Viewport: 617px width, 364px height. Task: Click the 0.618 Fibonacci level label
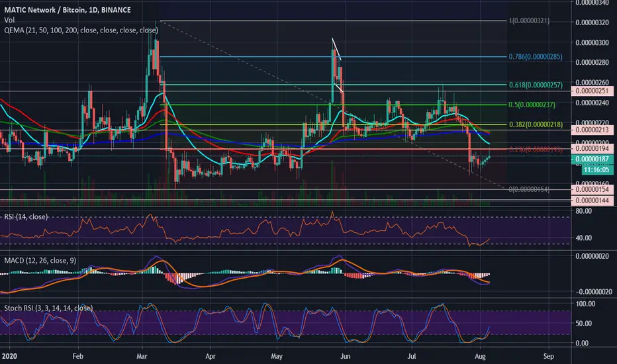coord(536,85)
